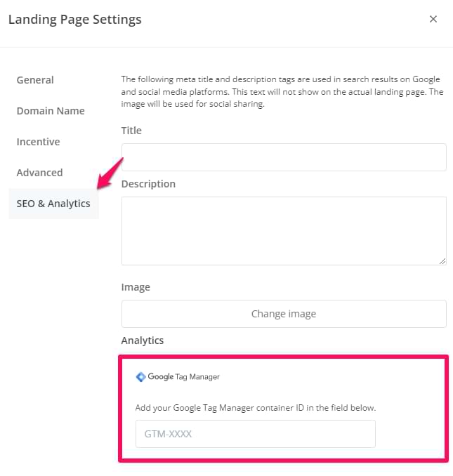Select the Advanced tab
The width and height of the screenshot is (453, 476).
tap(40, 173)
